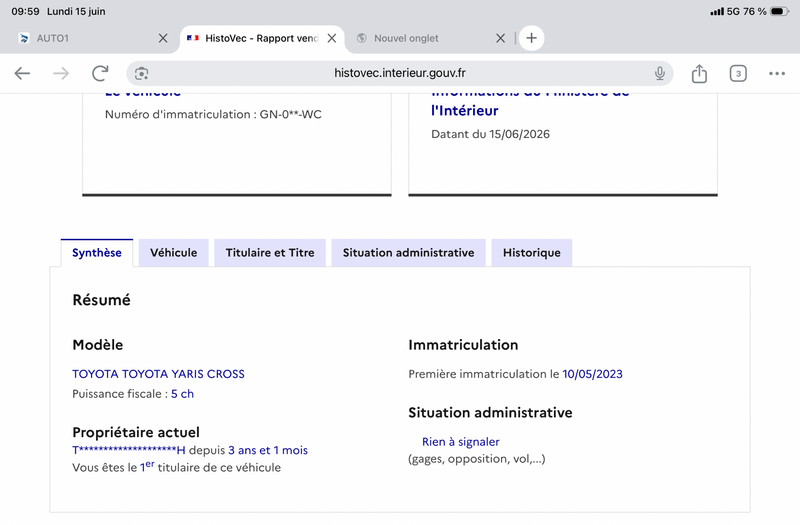Image resolution: width=800 pixels, height=525 pixels.
Task: Open the browser three-dots menu
Action: 777,73
